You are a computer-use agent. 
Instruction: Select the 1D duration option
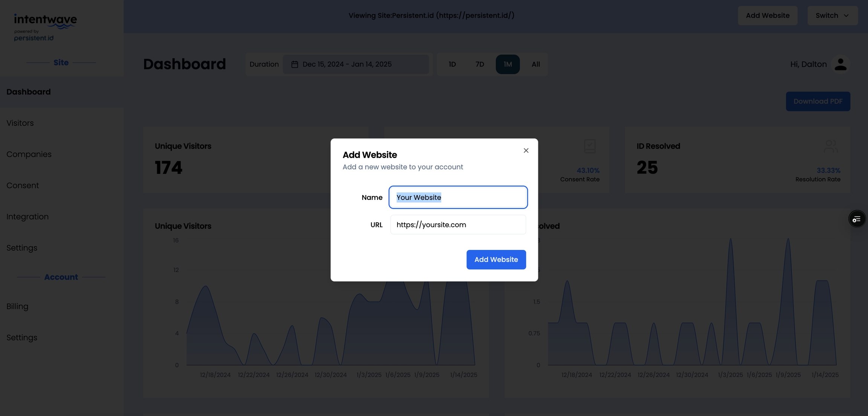coord(452,64)
